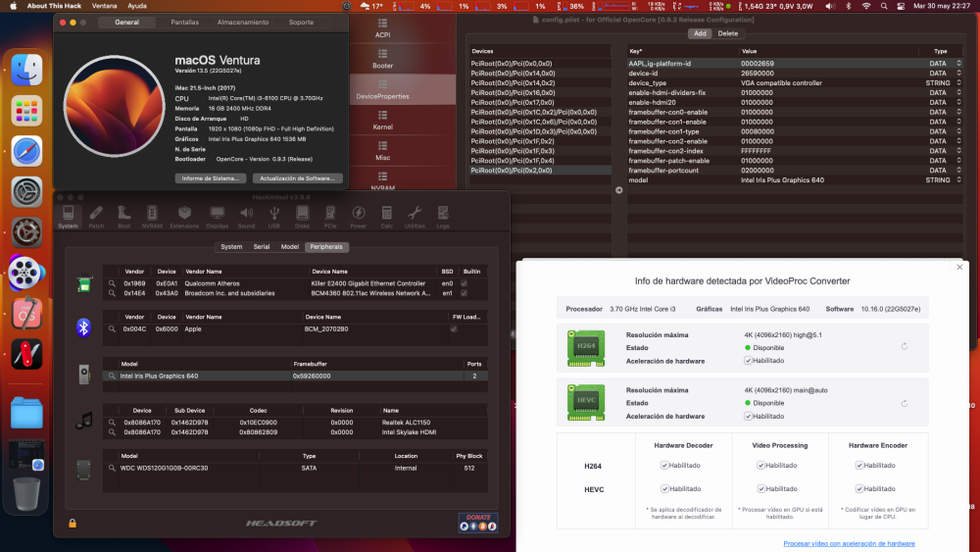Toggle HEVC Video Processing checkbox
The width and height of the screenshot is (980, 552).
(x=760, y=489)
